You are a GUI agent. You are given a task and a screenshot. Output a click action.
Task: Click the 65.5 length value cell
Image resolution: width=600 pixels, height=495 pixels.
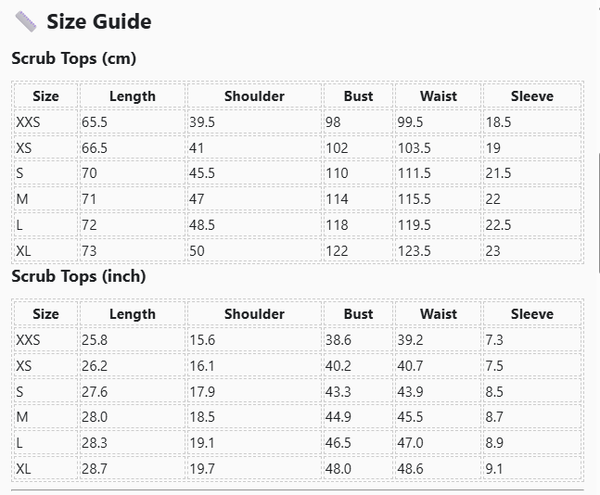pyautogui.click(x=95, y=122)
